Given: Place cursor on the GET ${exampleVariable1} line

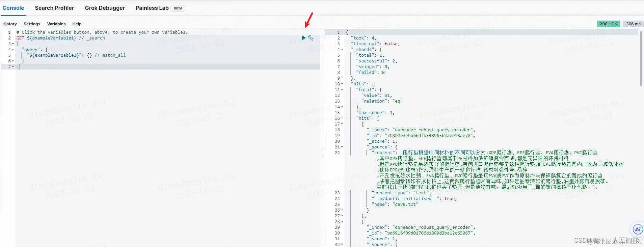Looking at the screenshot, I should click(x=61, y=38).
